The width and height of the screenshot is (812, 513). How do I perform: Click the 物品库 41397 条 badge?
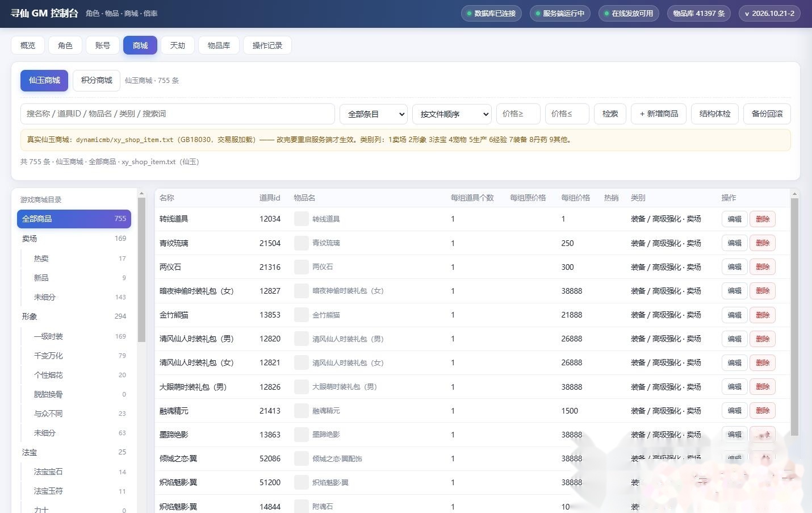pos(699,14)
